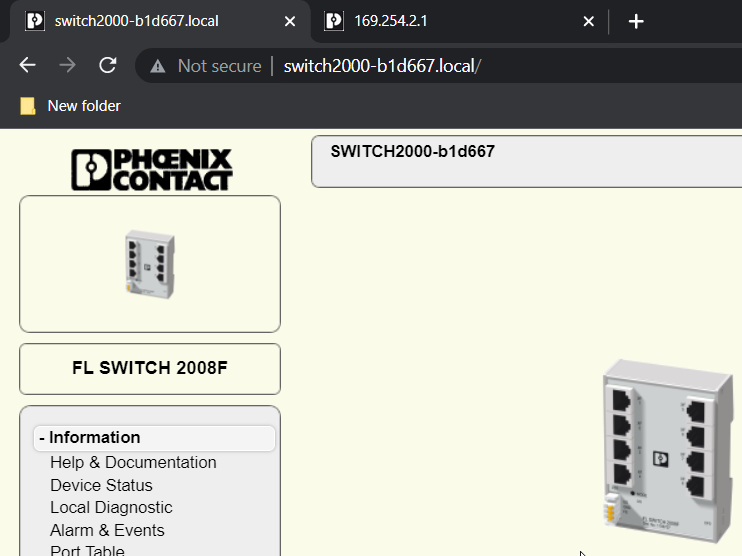Image resolution: width=742 pixels, height=556 pixels.
Task: Open the Alarm & Events page
Action: click(x=107, y=530)
